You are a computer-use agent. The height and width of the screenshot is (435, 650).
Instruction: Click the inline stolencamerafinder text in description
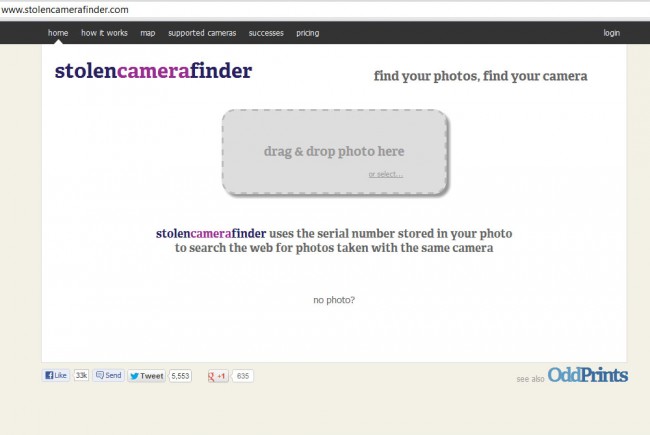click(211, 233)
